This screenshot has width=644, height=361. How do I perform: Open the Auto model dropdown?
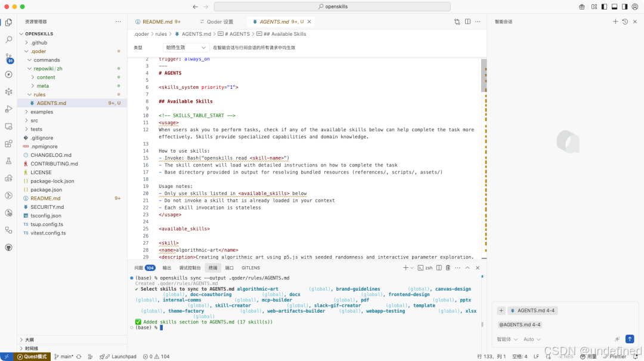[532, 339]
